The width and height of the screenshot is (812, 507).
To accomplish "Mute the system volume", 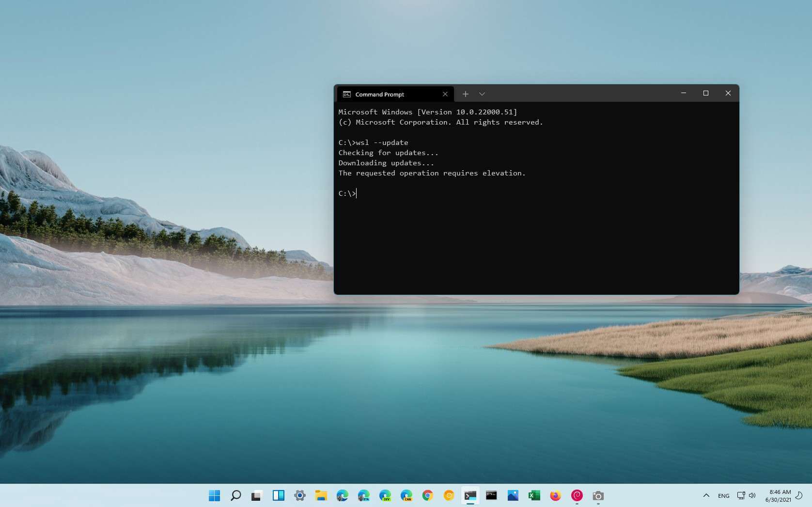I will tap(752, 495).
